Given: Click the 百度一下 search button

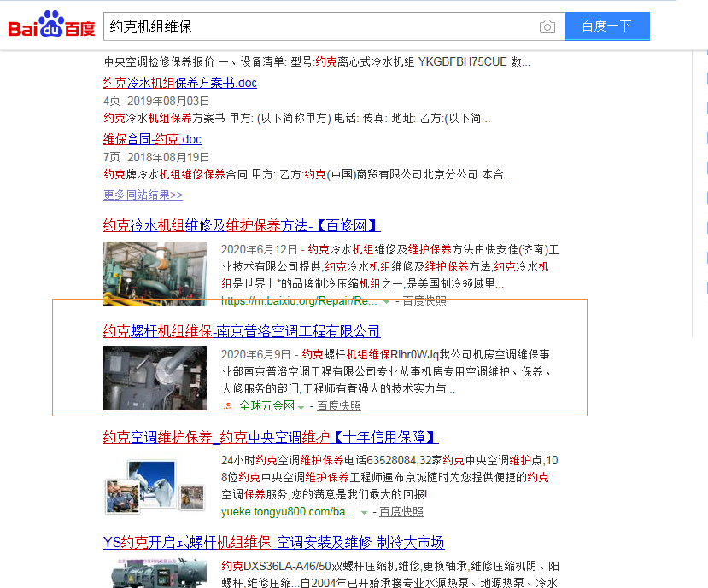Looking at the screenshot, I should click(x=607, y=26).
